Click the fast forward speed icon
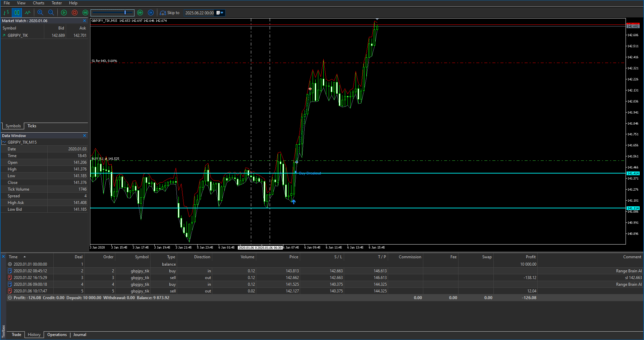This screenshot has width=644, height=340. pos(140,13)
